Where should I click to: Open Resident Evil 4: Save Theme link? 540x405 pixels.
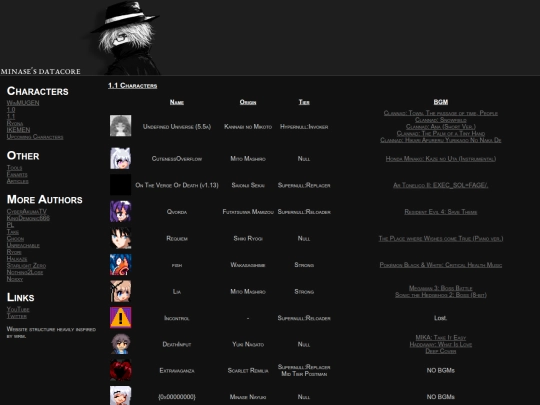tap(441, 212)
